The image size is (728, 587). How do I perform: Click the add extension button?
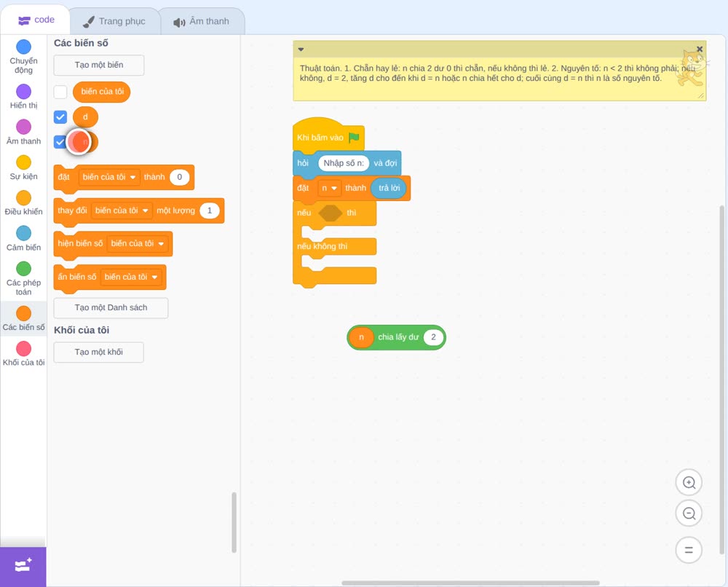23,567
